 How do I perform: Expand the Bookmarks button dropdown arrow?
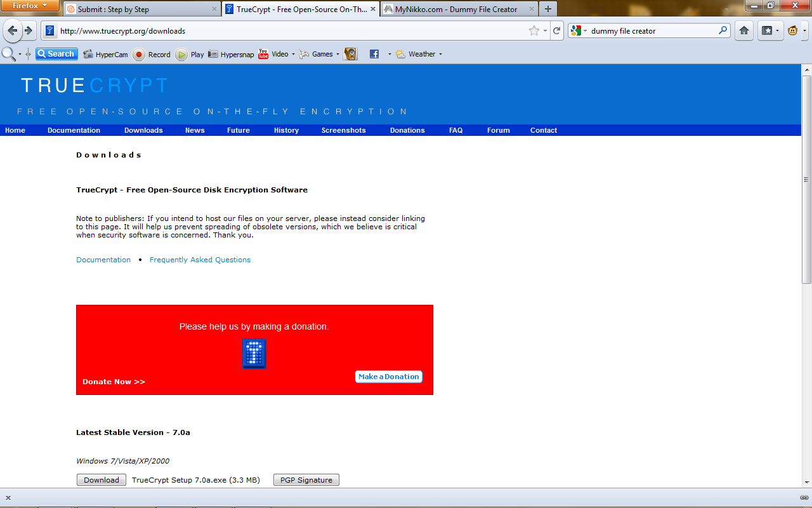[x=778, y=30]
